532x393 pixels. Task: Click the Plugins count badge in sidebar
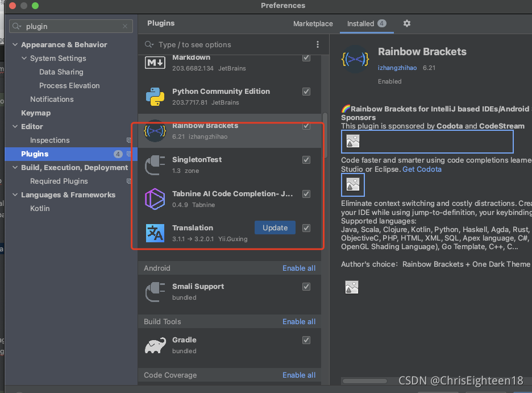[118, 154]
